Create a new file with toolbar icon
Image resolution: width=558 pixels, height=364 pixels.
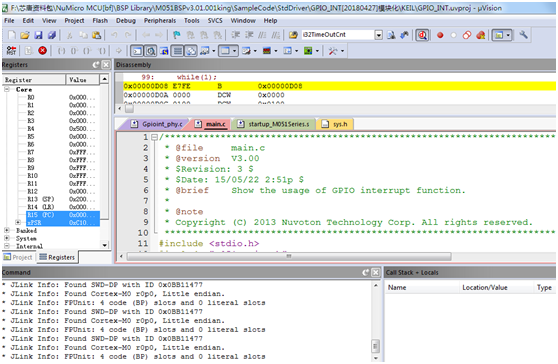coord(12,35)
